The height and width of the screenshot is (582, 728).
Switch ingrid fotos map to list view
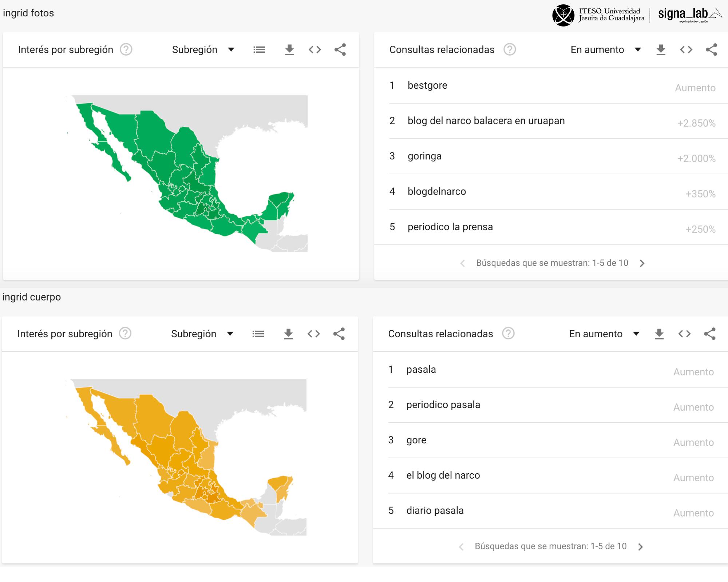coord(259,49)
